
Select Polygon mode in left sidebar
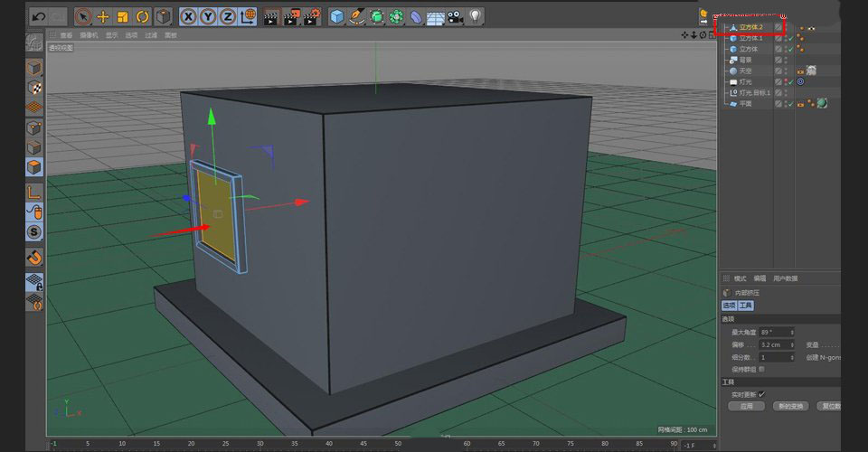pyautogui.click(x=33, y=167)
